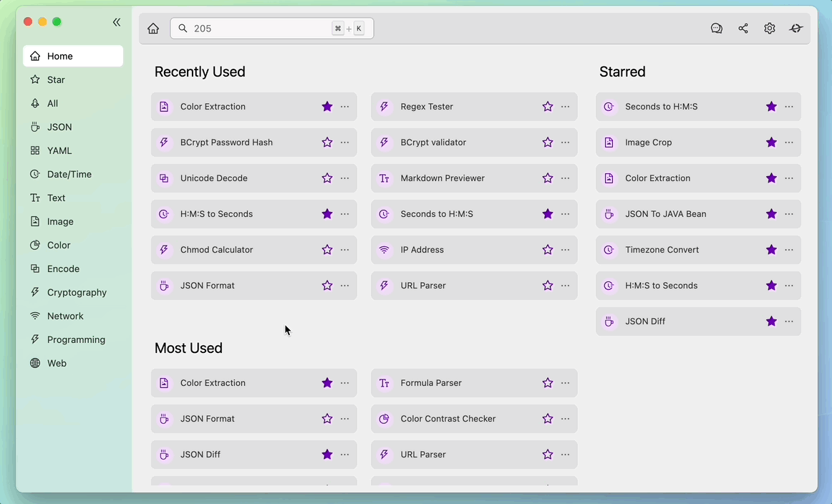Star the BCrypt Password Hash tool
832x504 pixels.
(x=327, y=142)
